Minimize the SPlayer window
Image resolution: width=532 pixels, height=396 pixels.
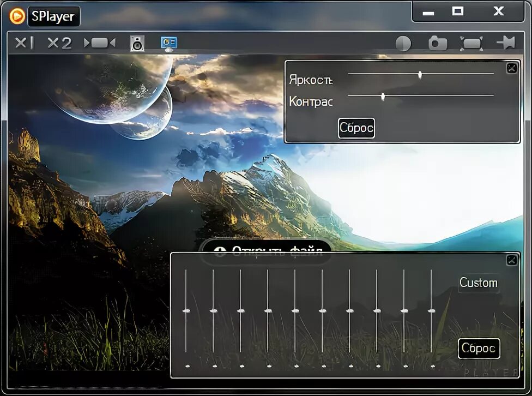(x=428, y=13)
